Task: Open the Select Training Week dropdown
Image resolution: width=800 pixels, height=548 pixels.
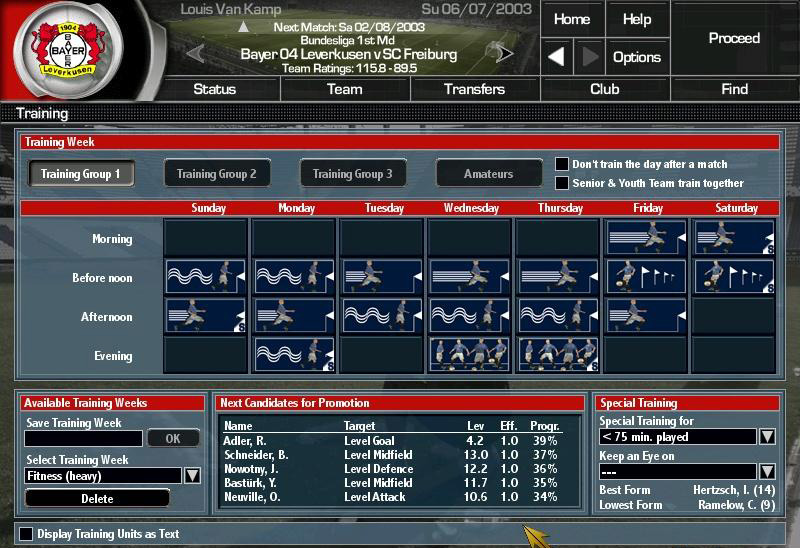Action: [x=192, y=476]
